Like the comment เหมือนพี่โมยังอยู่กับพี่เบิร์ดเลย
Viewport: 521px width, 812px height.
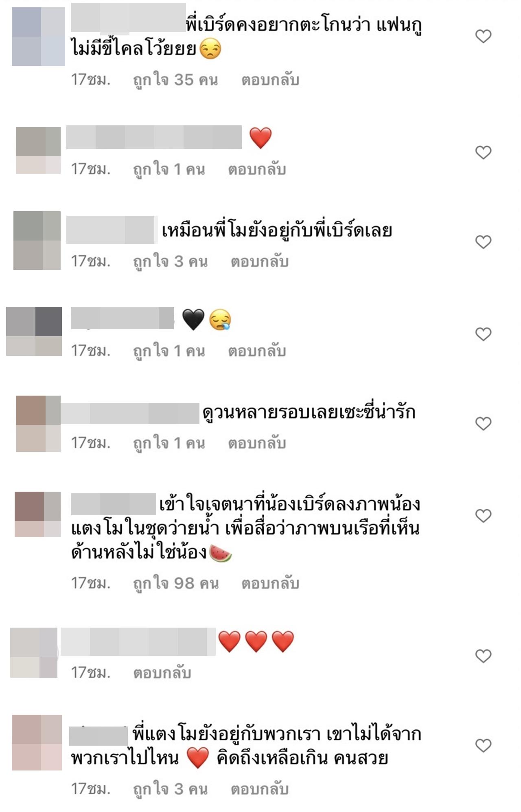483,242
